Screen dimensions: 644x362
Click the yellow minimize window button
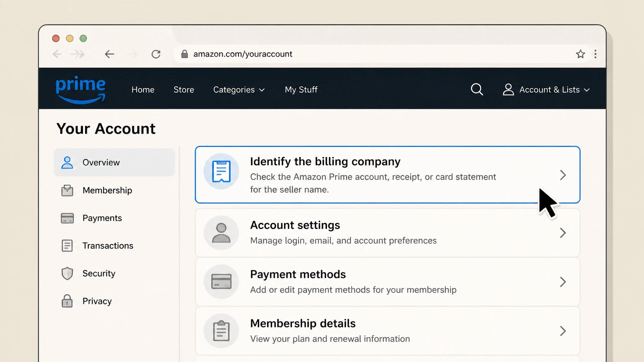coord(70,39)
